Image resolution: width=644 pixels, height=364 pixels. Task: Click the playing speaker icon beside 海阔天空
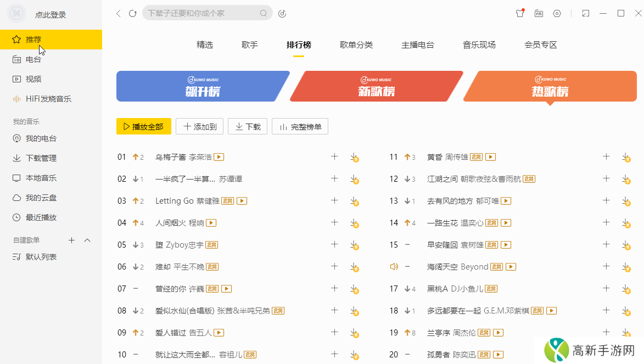coord(394,266)
